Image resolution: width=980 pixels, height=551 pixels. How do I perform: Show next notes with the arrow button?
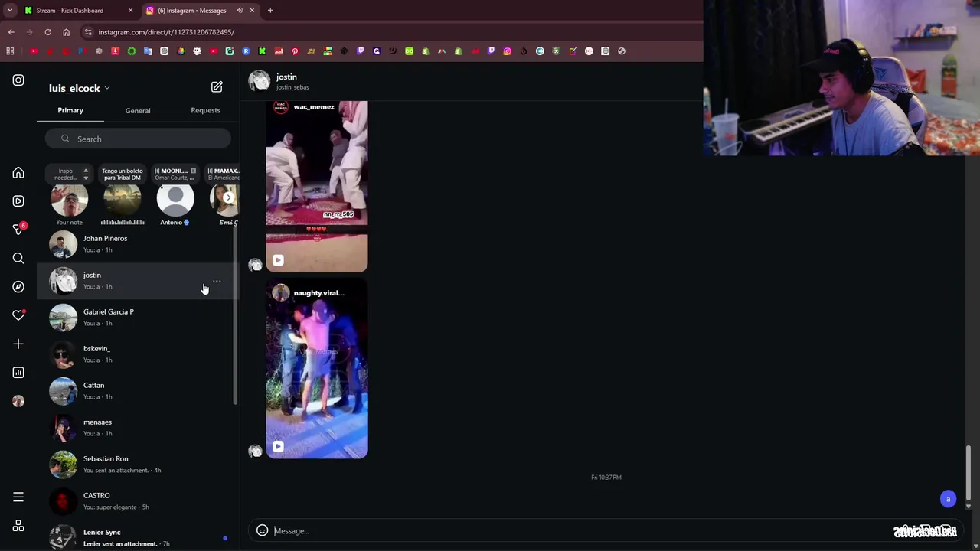tap(228, 197)
